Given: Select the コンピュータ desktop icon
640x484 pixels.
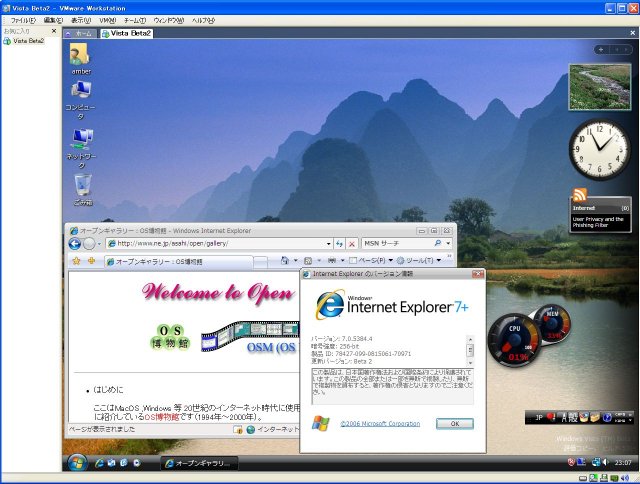Looking at the screenshot, I should point(80,100).
